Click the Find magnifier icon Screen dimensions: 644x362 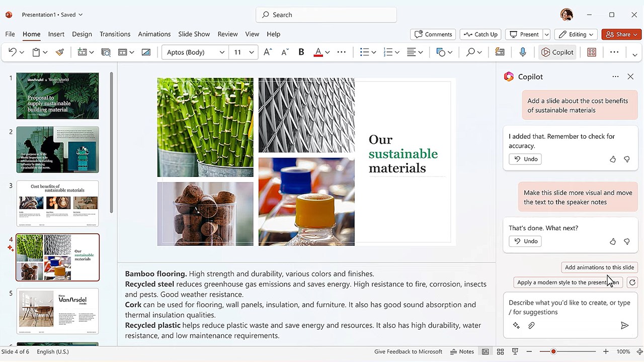pyautogui.click(x=470, y=52)
